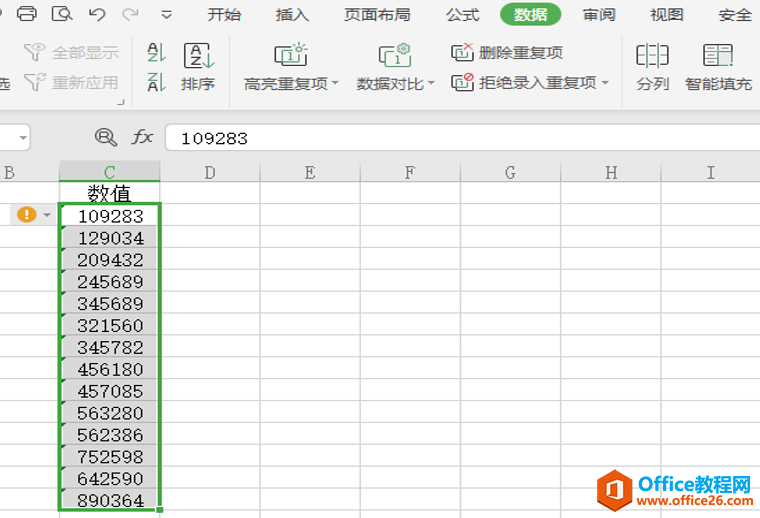Undo the last action
Viewport: 760px width, 518px height.
[97, 15]
